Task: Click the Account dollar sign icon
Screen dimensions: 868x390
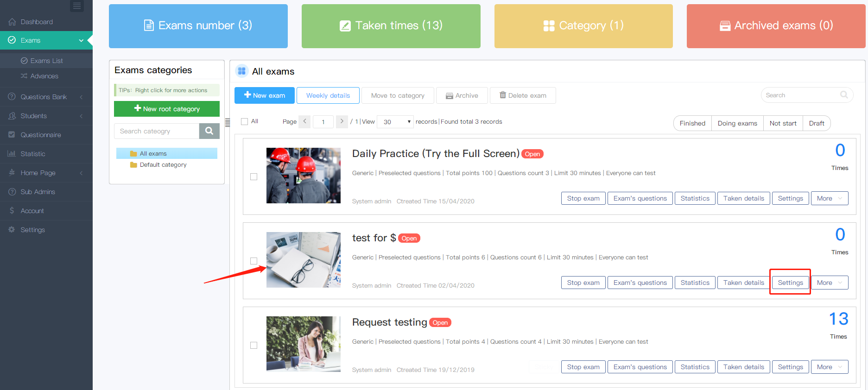Action: pos(12,211)
